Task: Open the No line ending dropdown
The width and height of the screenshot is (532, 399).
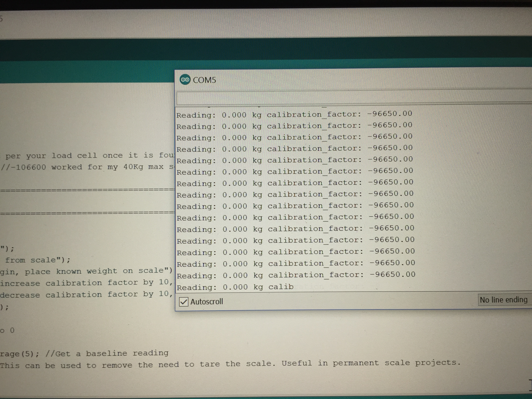Action: [x=504, y=300]
